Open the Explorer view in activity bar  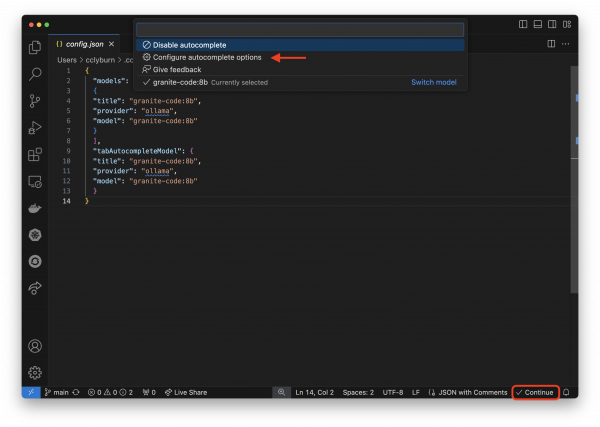(35, 47)
